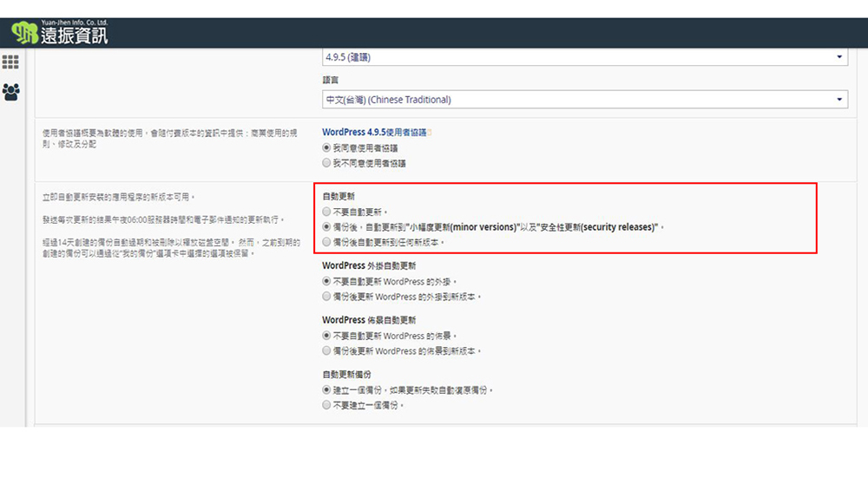The height and width of the screenshot is (477, 868).
Task: Select 我同意使用者協議 radio button
Action: (x=326, y=148)
